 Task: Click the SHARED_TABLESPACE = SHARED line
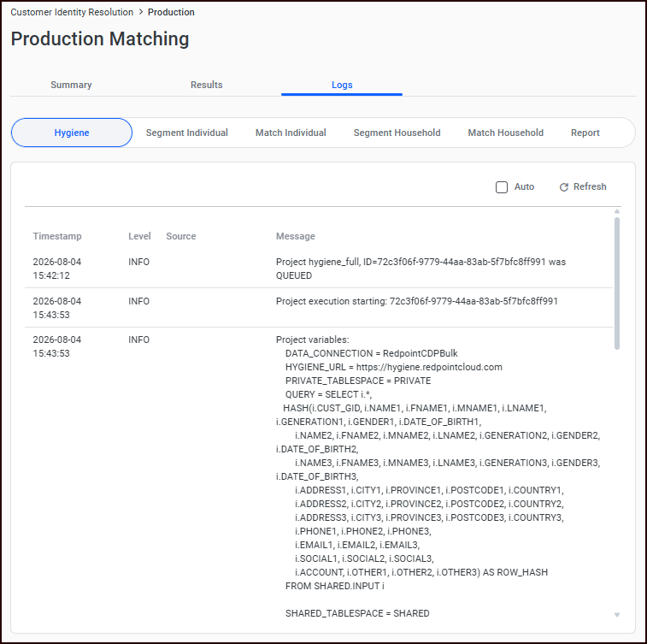coord(357,613)
